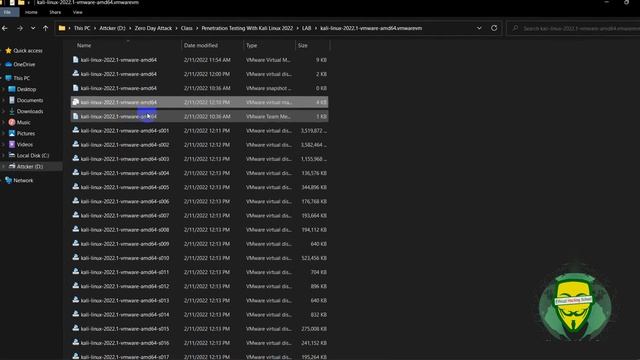Expand the Local Disk (C:) tree chevron
Viewport: 640px width, 360px height.
(x=4, y=156)
